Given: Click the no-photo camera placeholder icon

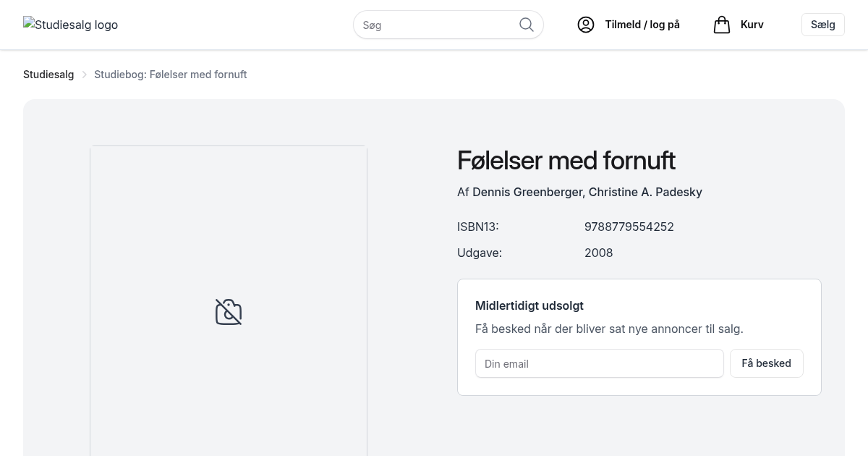Looking at the screenshot, I should coord(229,312).
